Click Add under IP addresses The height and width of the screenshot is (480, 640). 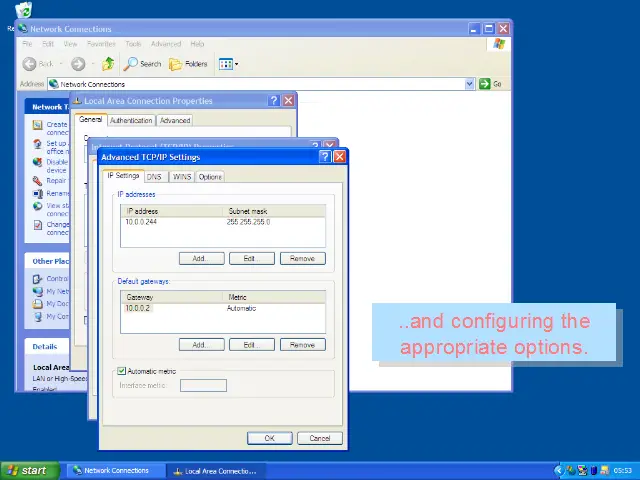tap(200, 258)
